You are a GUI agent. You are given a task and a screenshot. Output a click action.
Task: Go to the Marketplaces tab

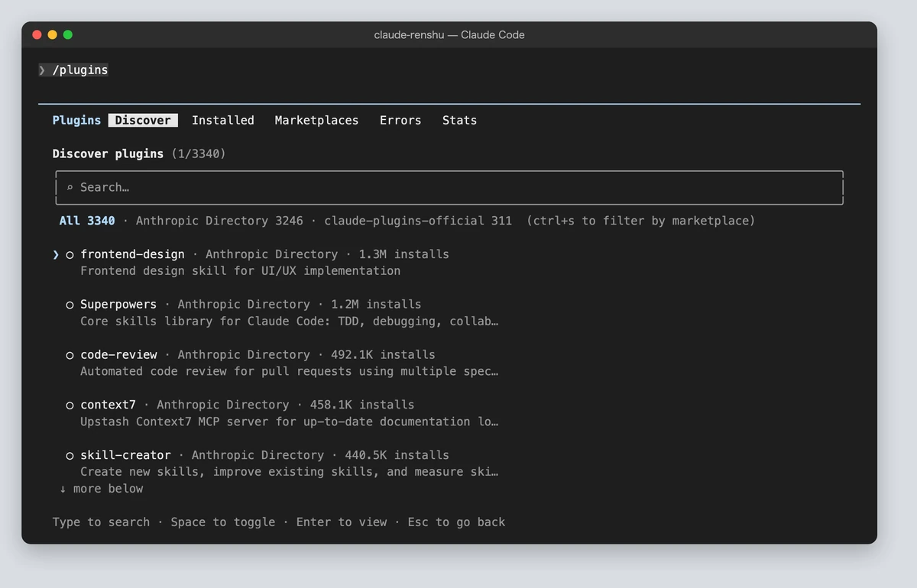(x=316, y=120)
